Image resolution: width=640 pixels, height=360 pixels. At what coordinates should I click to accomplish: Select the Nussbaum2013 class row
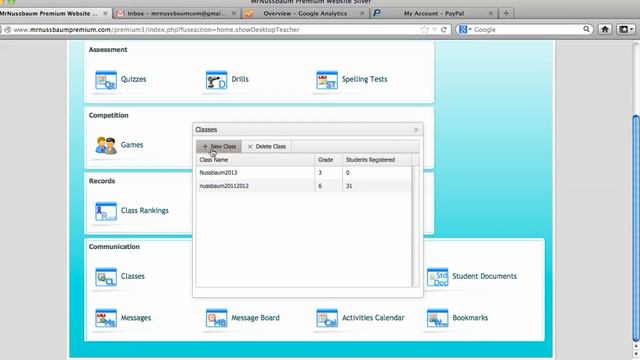click(x=304, y=173)
